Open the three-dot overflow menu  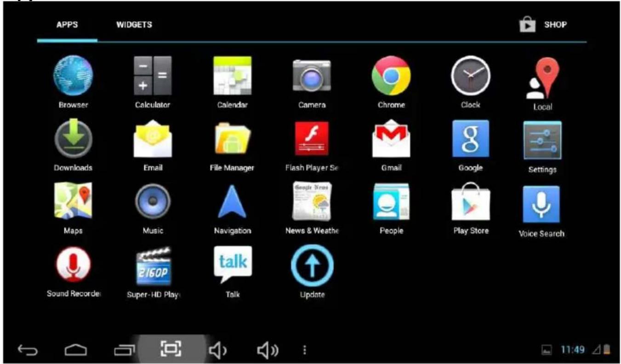(304, 350)
